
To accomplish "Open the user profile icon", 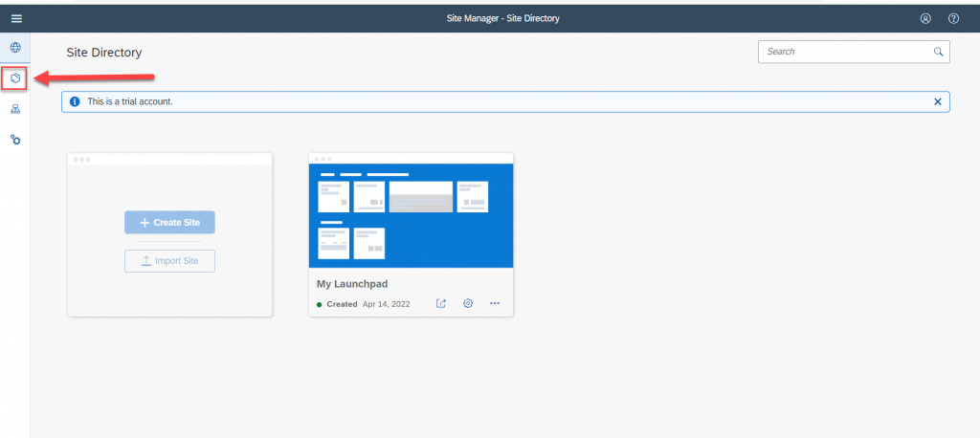I will (x=925, y=18).
